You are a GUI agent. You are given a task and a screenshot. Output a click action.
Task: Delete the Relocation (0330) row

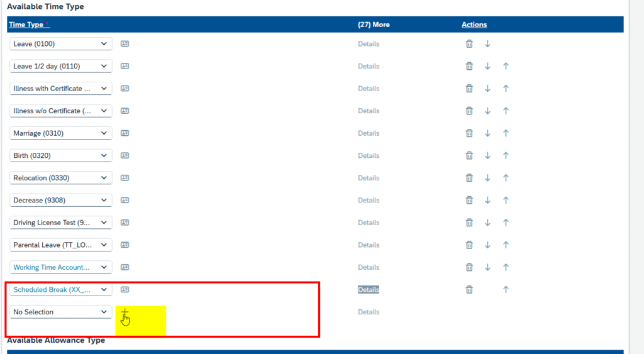469,178
